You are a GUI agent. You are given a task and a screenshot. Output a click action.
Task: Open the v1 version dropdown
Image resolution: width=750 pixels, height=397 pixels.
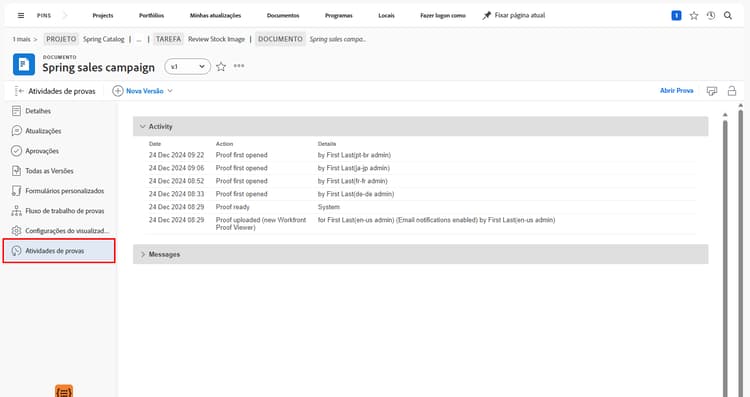[x=188, y=66]
